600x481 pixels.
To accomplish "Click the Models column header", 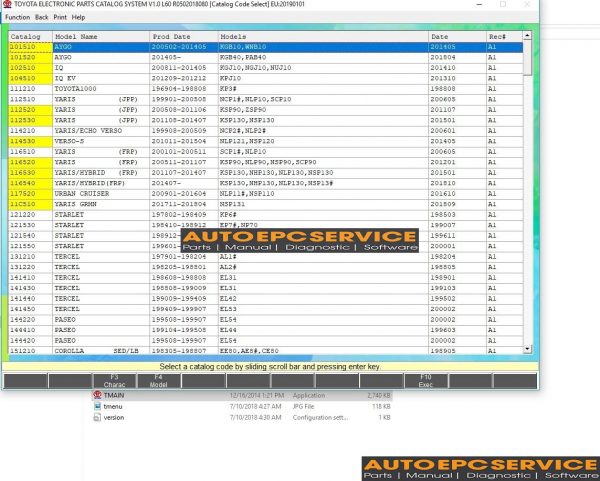I will pos(323,37).
